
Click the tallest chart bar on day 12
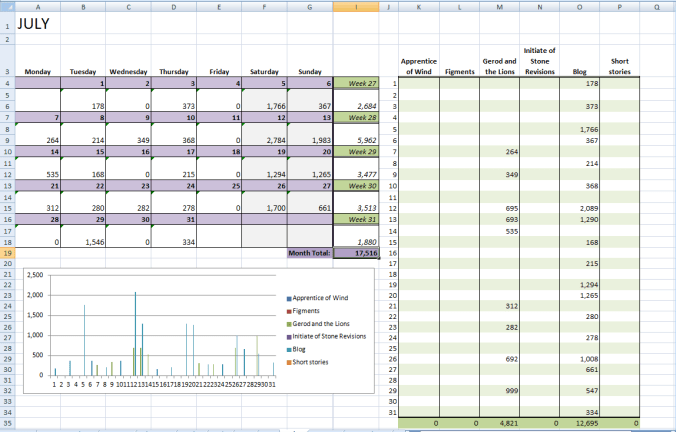coord(135,333)
